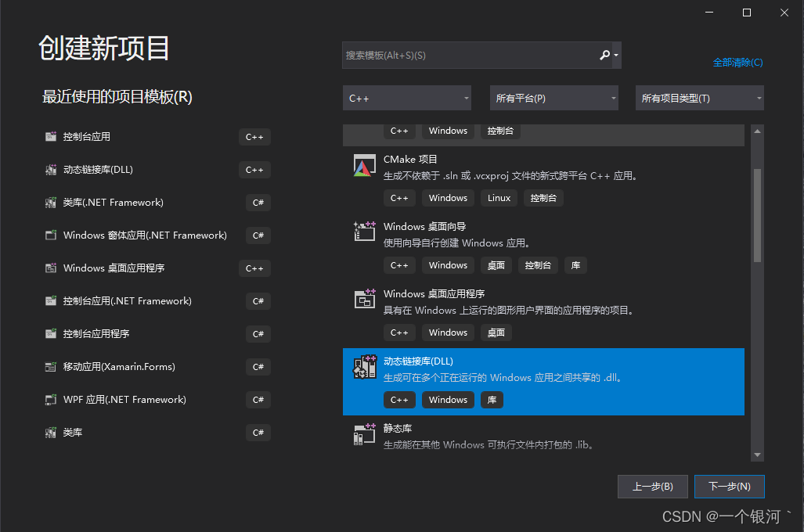Click the 动态链接库(DLL) icon in recent templates
The height and width of the screenshot is (532, 804).
click(51, 170)
